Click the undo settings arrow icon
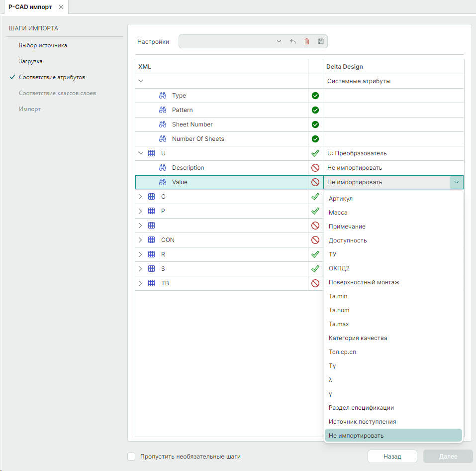Screen dimensions: 476x471 (x=293, y=41)
